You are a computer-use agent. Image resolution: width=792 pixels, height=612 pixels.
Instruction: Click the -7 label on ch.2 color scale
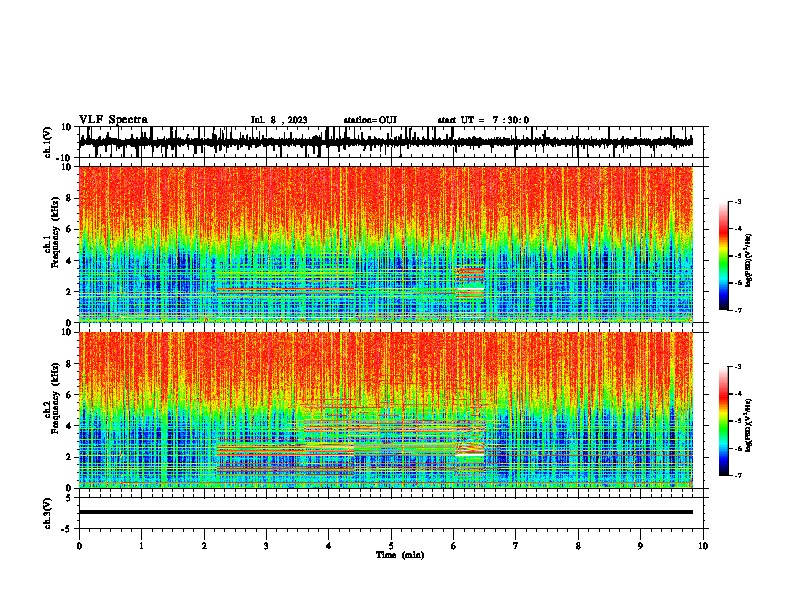(737, 475)
